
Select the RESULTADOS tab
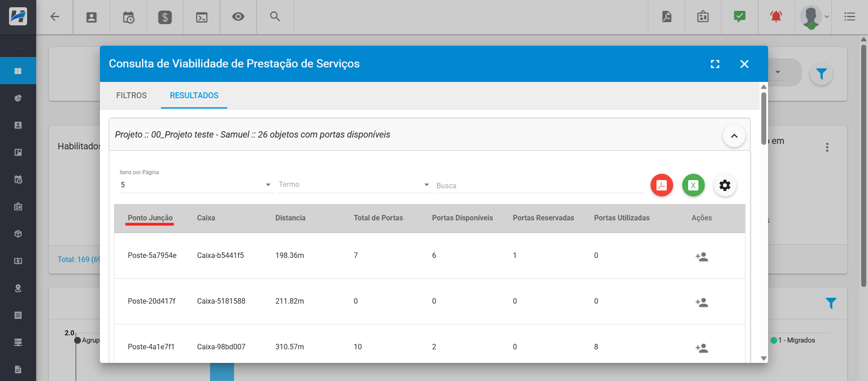point(194,95)
